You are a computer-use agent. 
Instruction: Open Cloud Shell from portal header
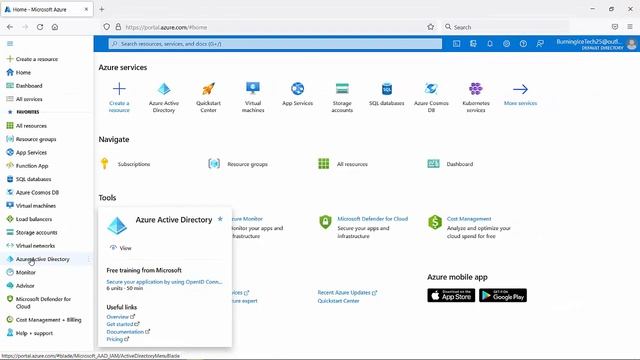456,44
